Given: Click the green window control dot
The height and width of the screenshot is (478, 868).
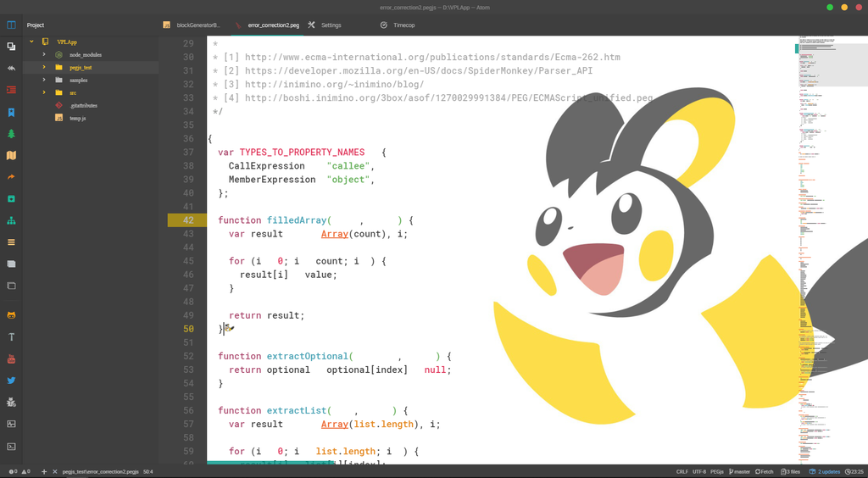Looking at the screenshot, I should [x=830, y=7].
